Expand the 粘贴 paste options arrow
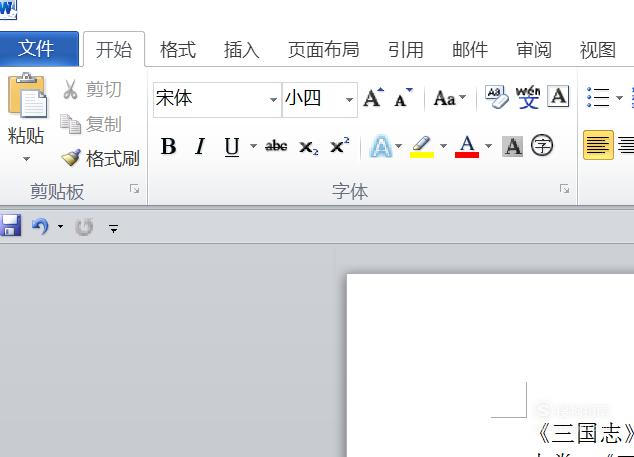 pos(26,159)
